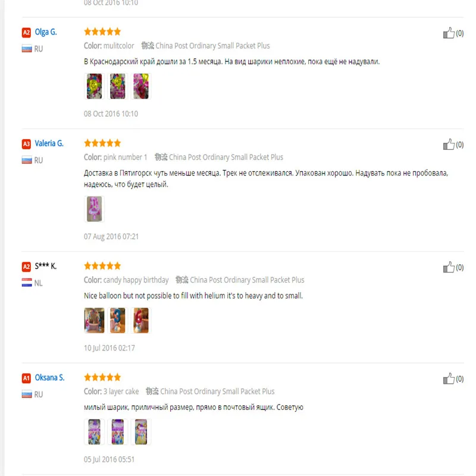Click the Russian flag under Olga G.
The image size is (476, 476).
(27, 48)
